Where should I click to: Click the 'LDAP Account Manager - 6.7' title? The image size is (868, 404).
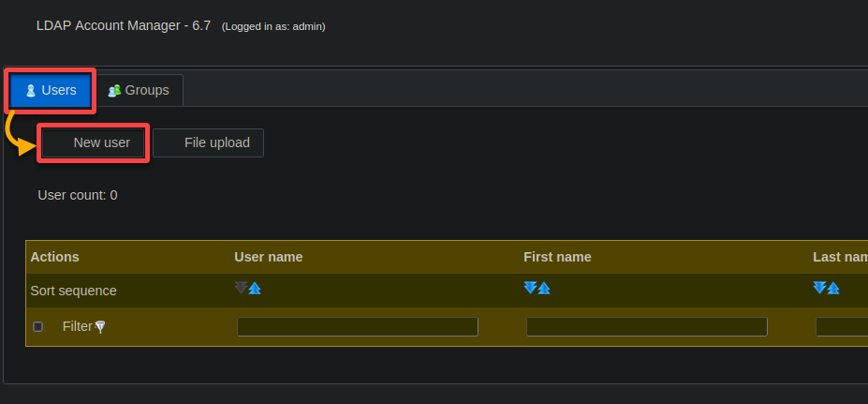coord(124,25)
